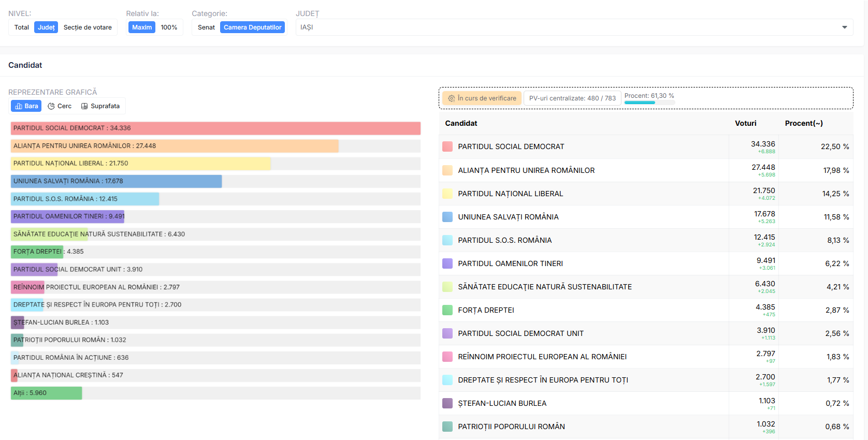Click the IAȘI county select field
The height and width of the screenshot is (440, 868).
click(x=574, y=27)
